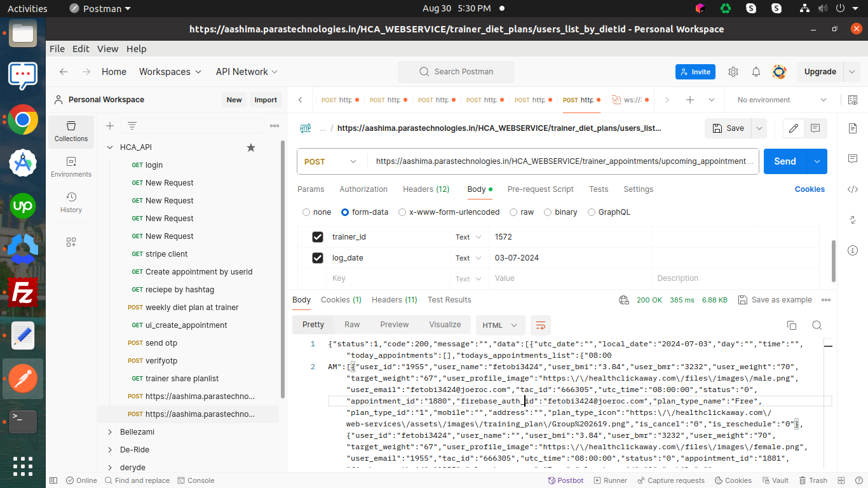Open the Environments sidebar panel
This screenshot has height=488, width=868.
[71, 167]
